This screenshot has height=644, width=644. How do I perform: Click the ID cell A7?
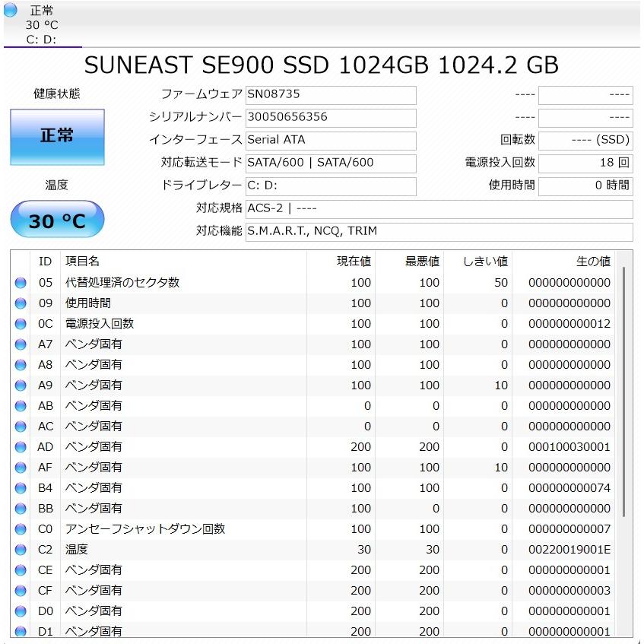[x=45, y=344]
